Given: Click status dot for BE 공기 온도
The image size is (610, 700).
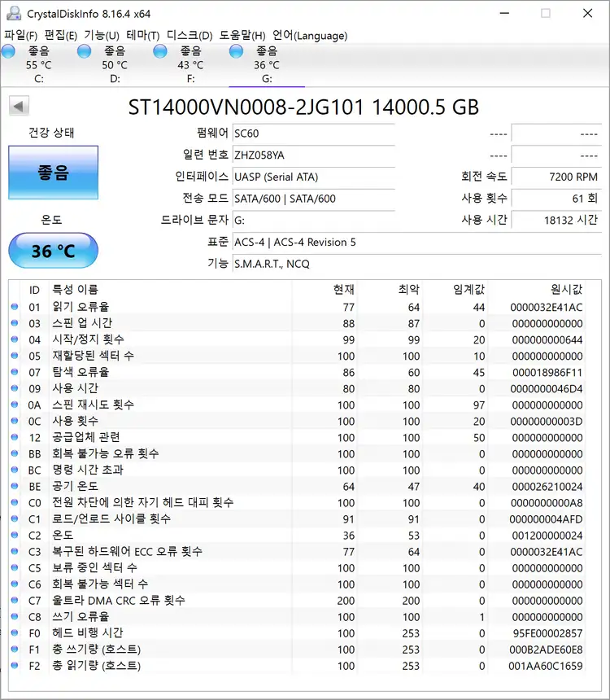Looking at the screenshot, I should (x=15, y=486).
